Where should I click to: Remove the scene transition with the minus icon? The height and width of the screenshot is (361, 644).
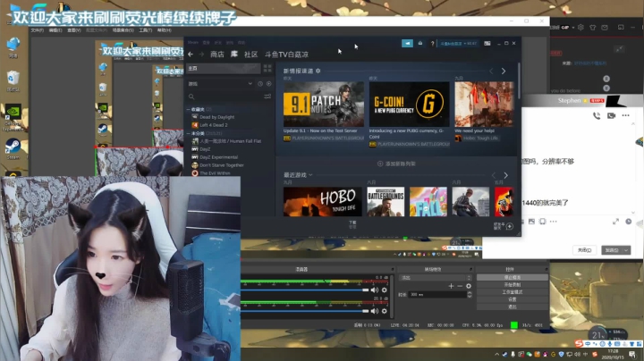pos(460,286)
